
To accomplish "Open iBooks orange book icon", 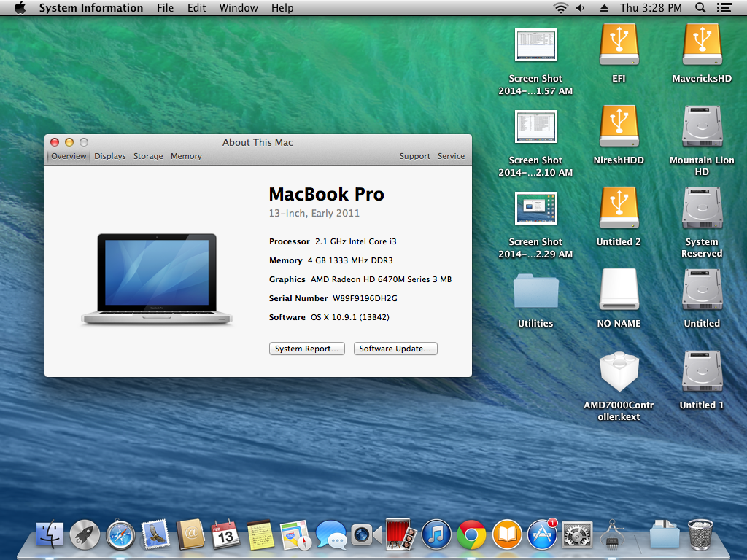I will coord(507,534).
